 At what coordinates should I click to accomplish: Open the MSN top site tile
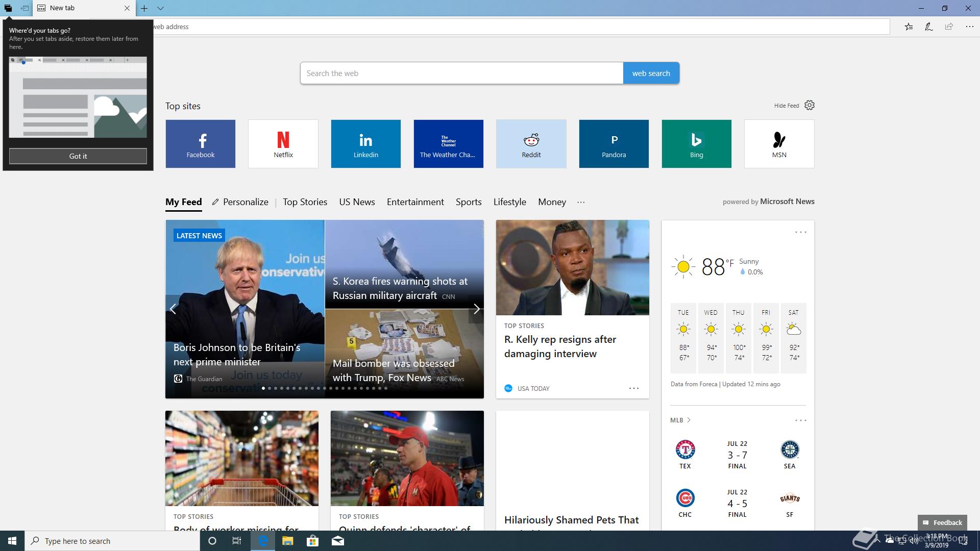pyautogui.click(x=779, y=144)
